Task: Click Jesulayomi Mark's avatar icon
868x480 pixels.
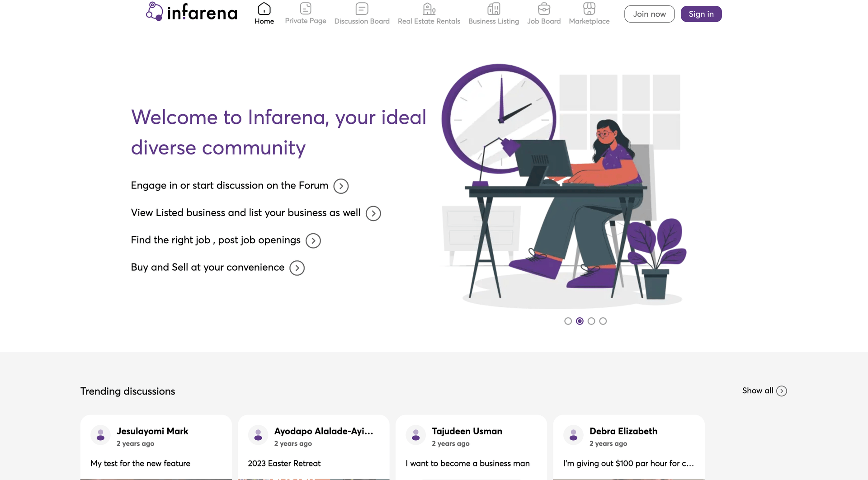Action: pyautogui.click(x=101, y=435)
